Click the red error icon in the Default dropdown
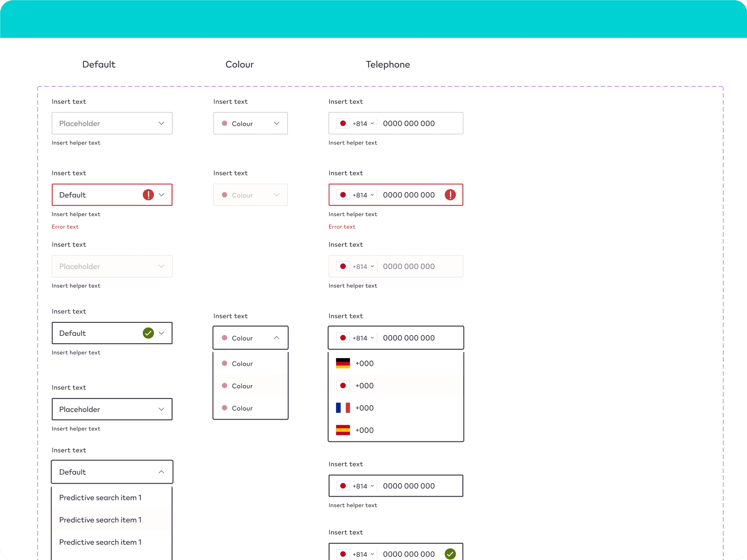 148,195
